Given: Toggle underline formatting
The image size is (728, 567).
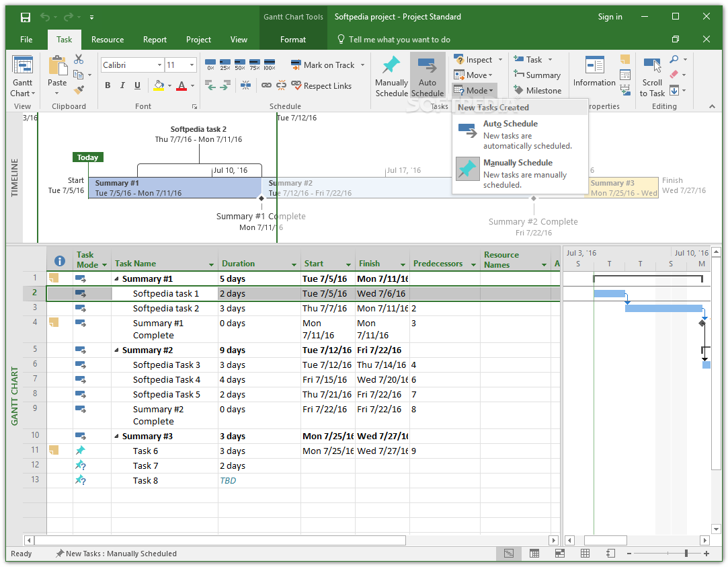Looking at the screenshot, I should 137,85.
